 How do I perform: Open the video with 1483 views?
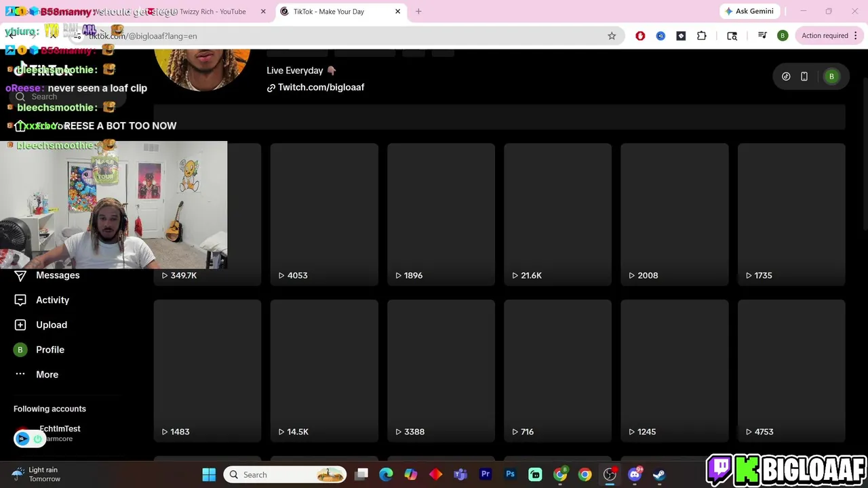coord(208,371)
